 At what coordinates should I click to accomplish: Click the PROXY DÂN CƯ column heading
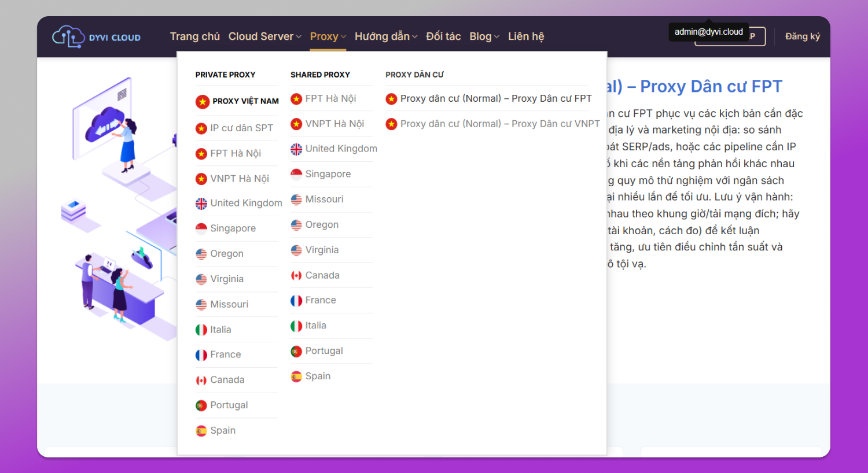click(415, 75)
